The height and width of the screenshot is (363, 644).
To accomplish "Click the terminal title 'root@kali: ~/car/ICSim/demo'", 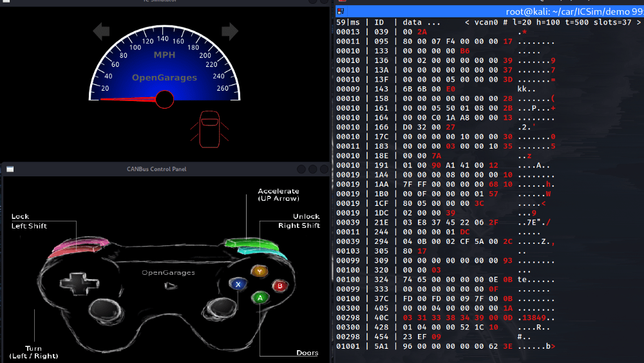I will tap(567, 12).
